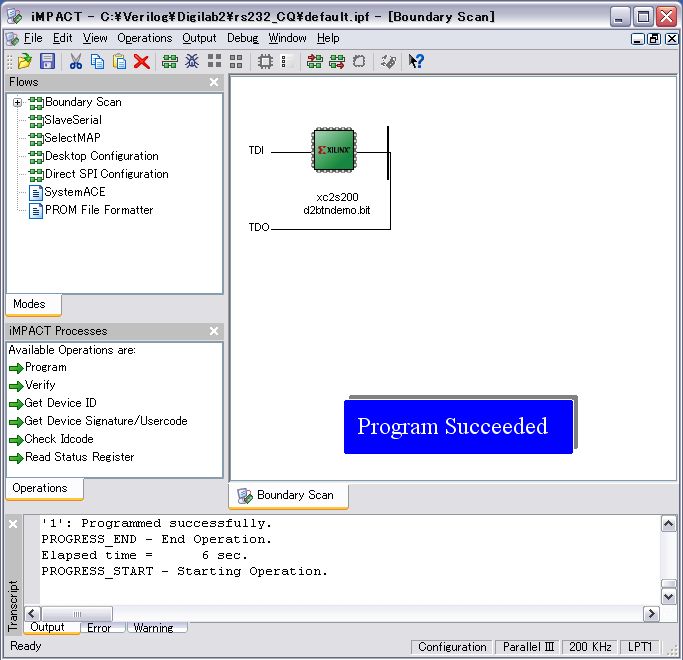Click the Save floppy disk icon
This screenshot has width=683, height=660.
pos(47,62)
